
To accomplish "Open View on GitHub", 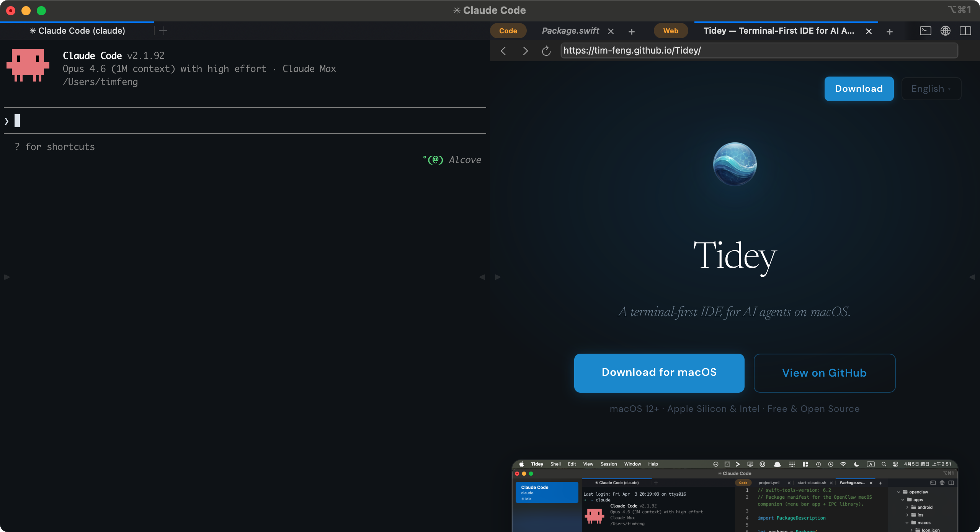I will (x=824, y=372).
